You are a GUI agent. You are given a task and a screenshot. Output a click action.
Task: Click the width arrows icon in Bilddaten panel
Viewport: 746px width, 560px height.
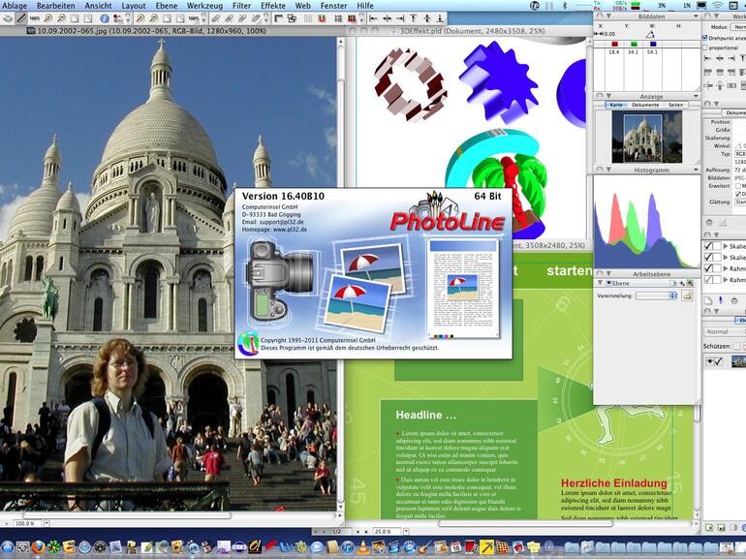599,34
